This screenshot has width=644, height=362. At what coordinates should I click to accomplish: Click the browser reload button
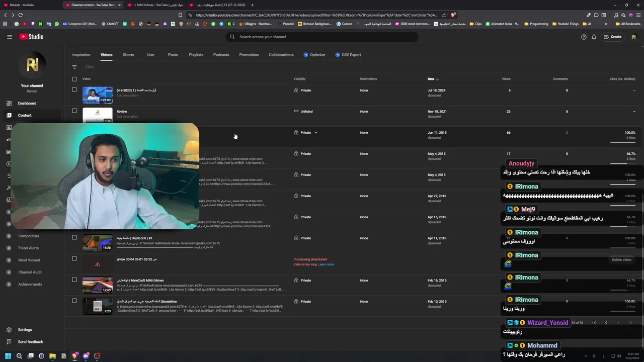click(x=20, y=15)
